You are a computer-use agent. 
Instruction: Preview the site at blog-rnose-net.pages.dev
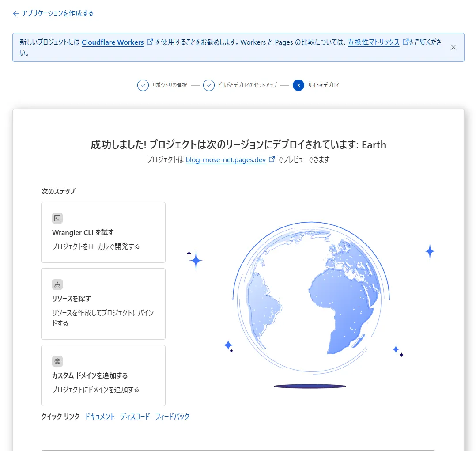coord(225,159)
